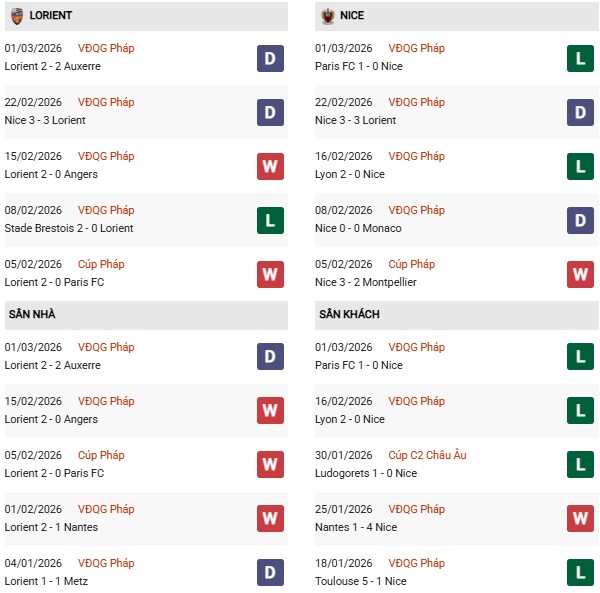Click the L badge for Lyon 2 - 0 Nice under the Nice header

580,166
